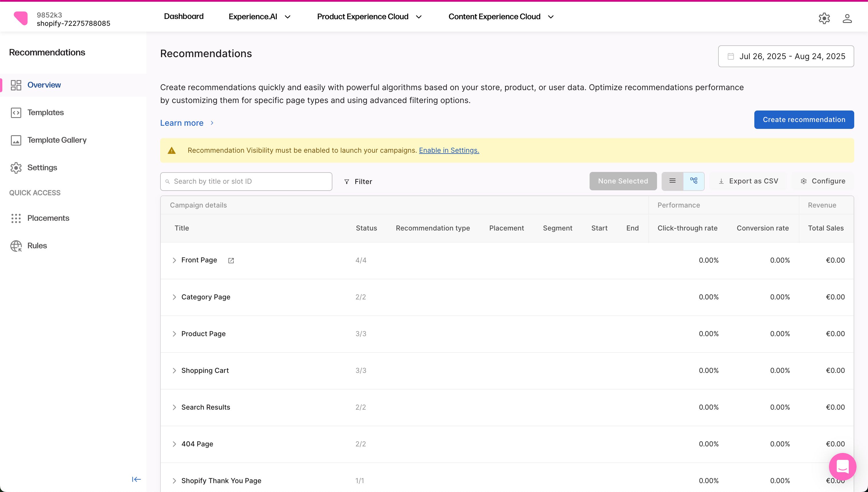Click the Create recommendation button

[x=804, y=120]
